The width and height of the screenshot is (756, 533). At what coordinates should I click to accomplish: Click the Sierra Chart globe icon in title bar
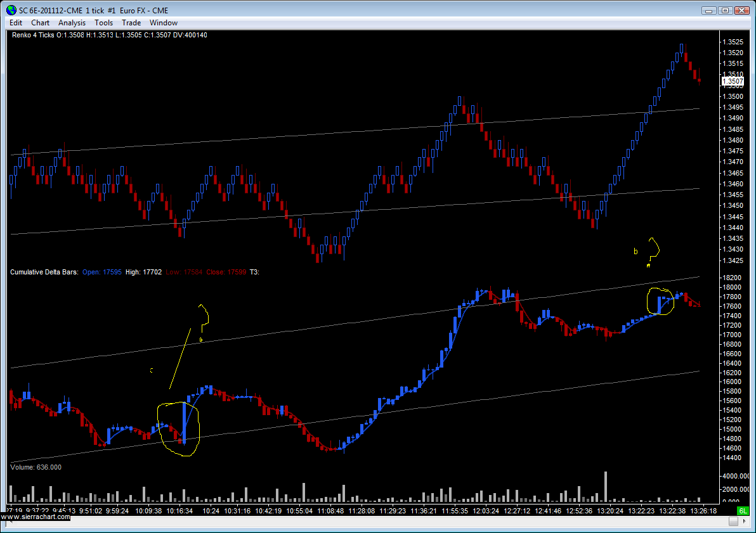click(11, 10)
